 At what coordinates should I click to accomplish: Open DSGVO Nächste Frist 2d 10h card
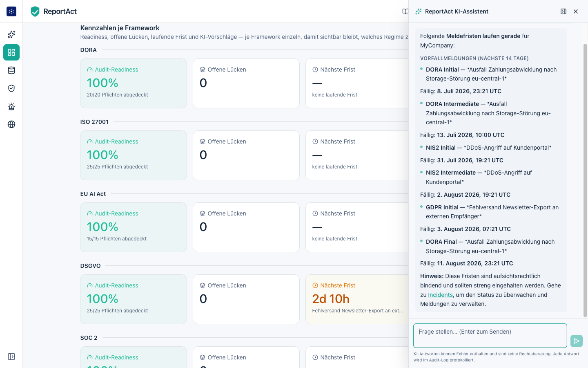click(x=357, y=299)
